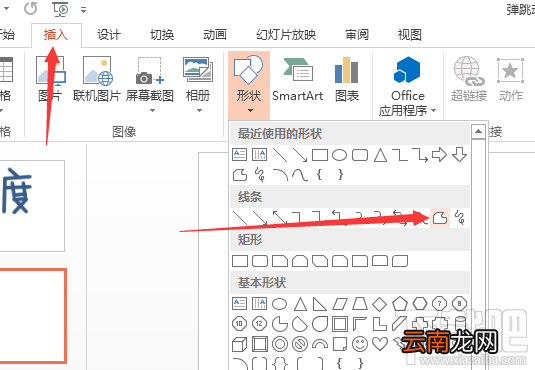Select the Right Triangle in 基本形状
The height and width of the screenshot is (370, 535).
tap(320, 304)
